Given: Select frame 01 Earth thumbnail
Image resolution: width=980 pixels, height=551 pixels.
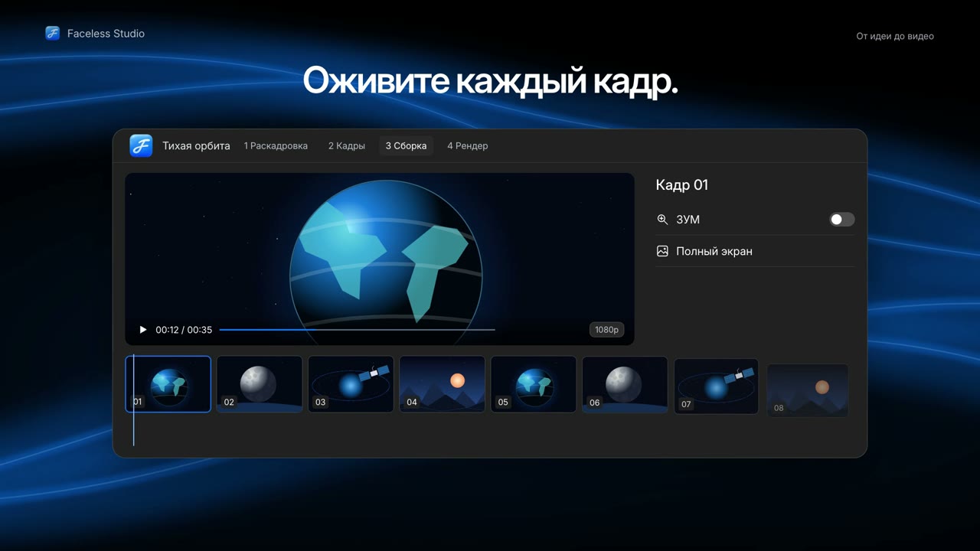Looking at the screenshot, I should (x=168, y=384).
